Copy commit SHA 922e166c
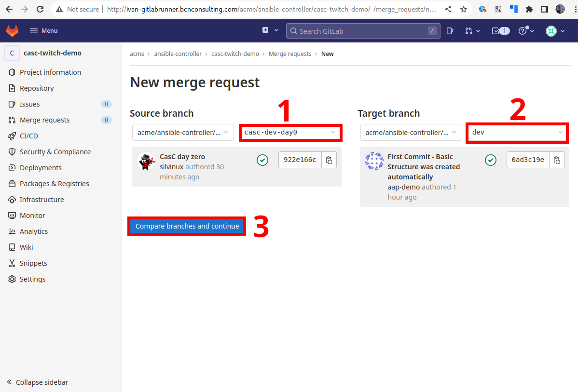Image resolution: width=578 pixels, height=392 pixels. pos(329,160)
